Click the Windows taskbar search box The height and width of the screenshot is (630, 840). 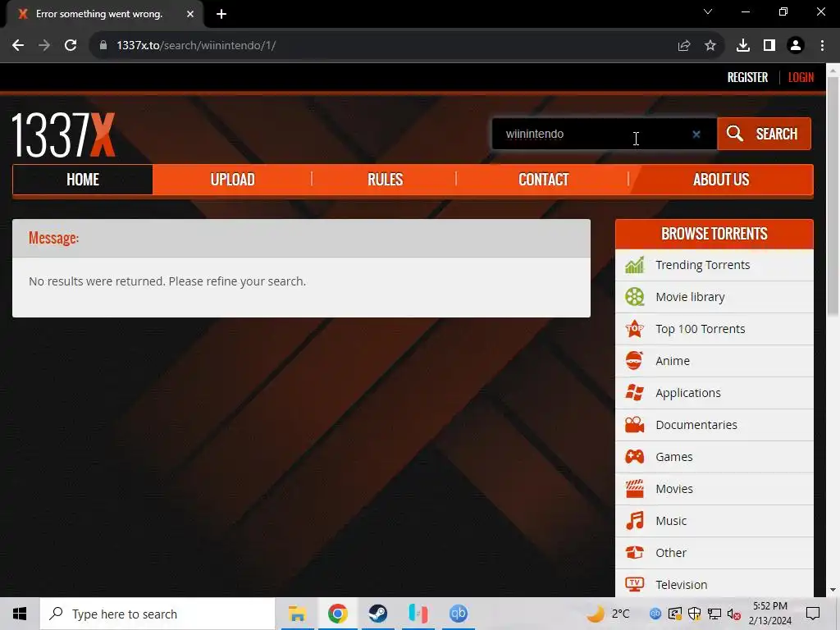(157, 614)
